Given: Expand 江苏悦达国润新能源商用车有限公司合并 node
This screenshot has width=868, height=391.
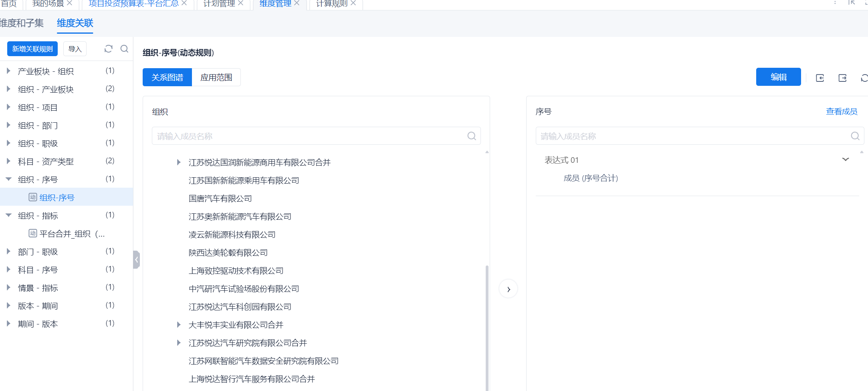Looking at the screenshot, I should (x=179, y=162).
